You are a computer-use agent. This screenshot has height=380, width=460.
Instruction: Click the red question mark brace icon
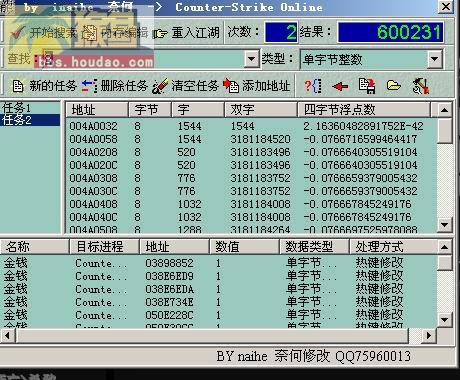tap(313, 86)
